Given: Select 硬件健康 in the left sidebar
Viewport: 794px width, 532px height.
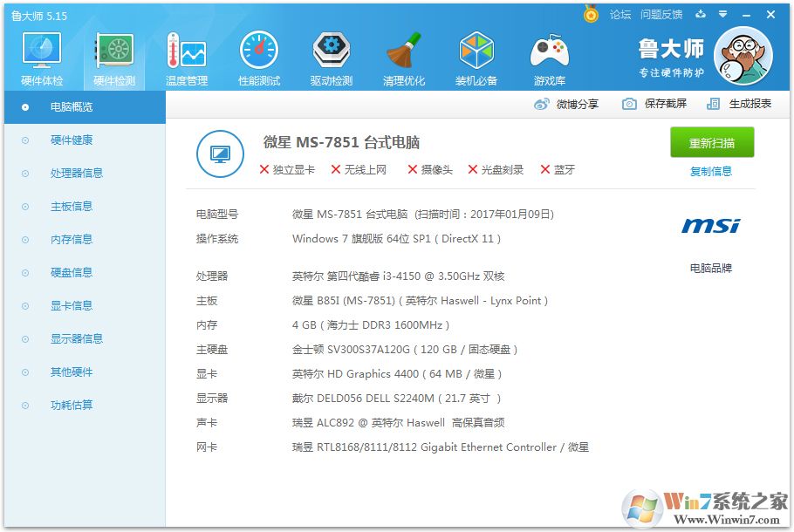Looking at the screenshot, I should (x=72, y=140).
